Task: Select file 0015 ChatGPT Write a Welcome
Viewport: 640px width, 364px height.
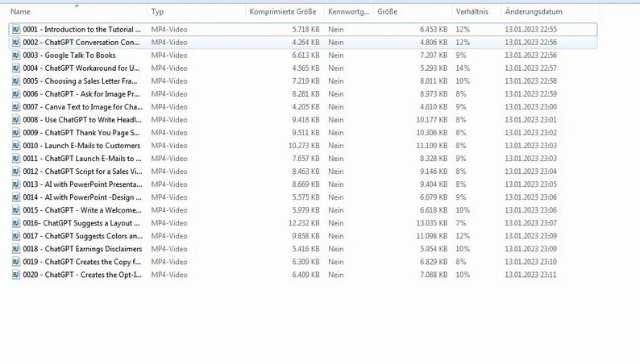Action: tap(82, 210)
